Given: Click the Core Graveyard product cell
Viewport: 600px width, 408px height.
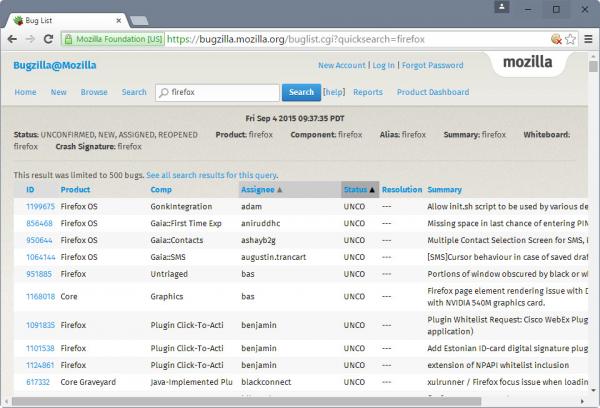Looking at the screenshot, I should pos(88,382).
